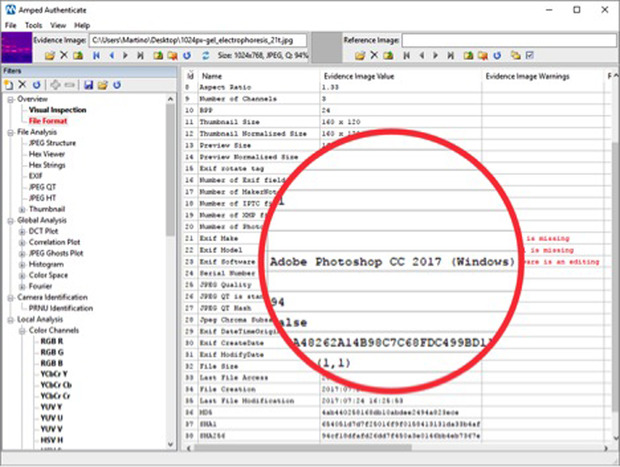
Task: Click the Evidence Image file path field
Action: [x=198, y=40]
